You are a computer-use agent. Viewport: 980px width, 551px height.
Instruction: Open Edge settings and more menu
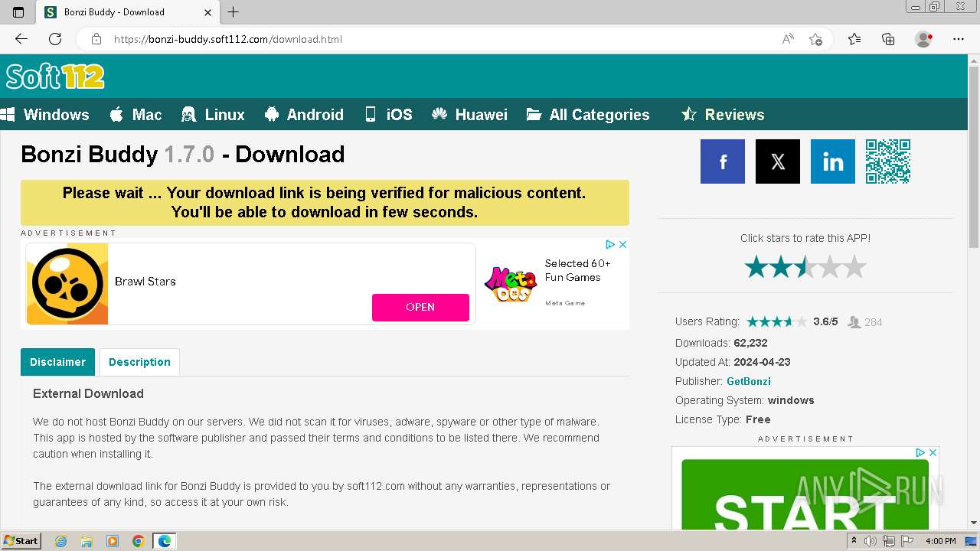click(959, 39)
